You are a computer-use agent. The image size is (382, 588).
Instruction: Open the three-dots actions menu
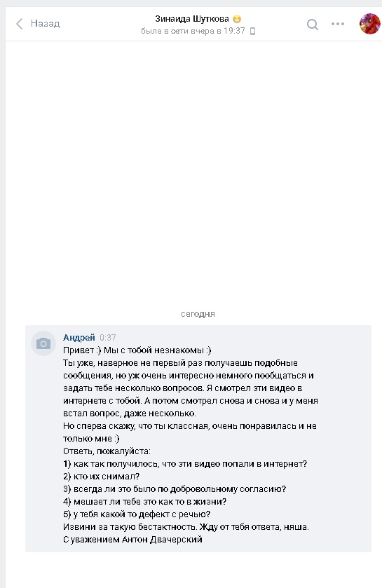(338, 24)
